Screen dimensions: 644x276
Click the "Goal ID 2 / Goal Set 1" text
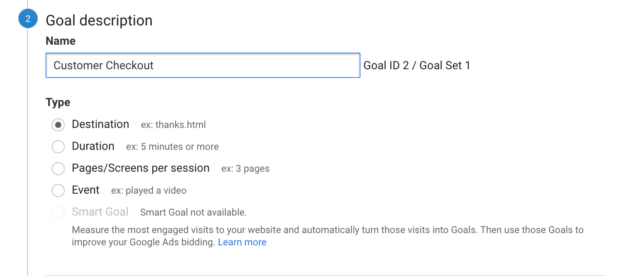416,66
